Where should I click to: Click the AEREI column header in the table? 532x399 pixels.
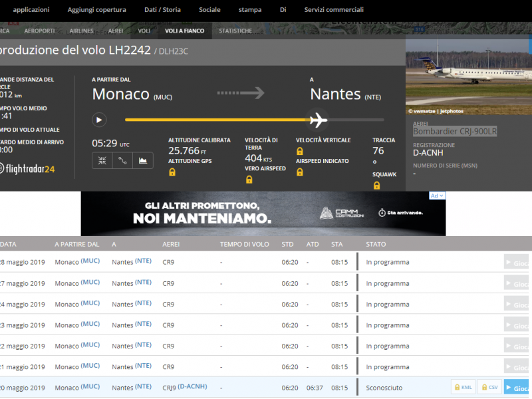[x=171, y=244]
